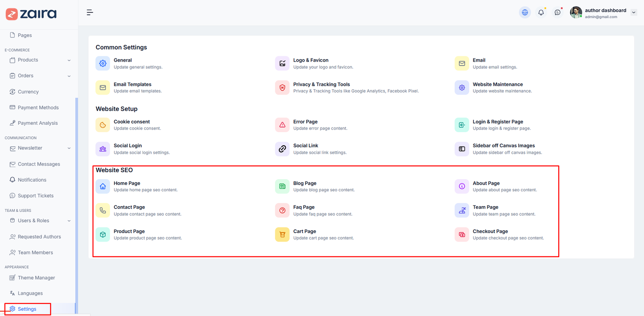Click the Cookie consent icon
Viewport: 644px width, 316px height.
pos(103,125)
